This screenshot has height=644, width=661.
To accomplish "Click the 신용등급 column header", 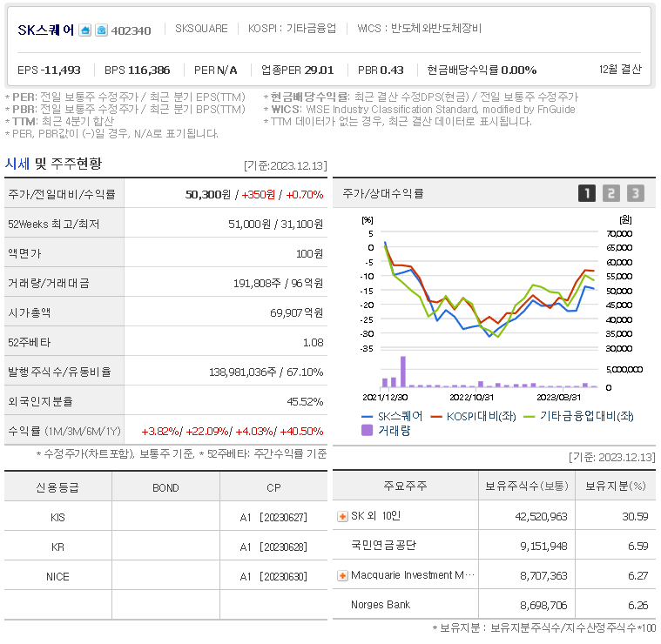I will coord(57,487).
